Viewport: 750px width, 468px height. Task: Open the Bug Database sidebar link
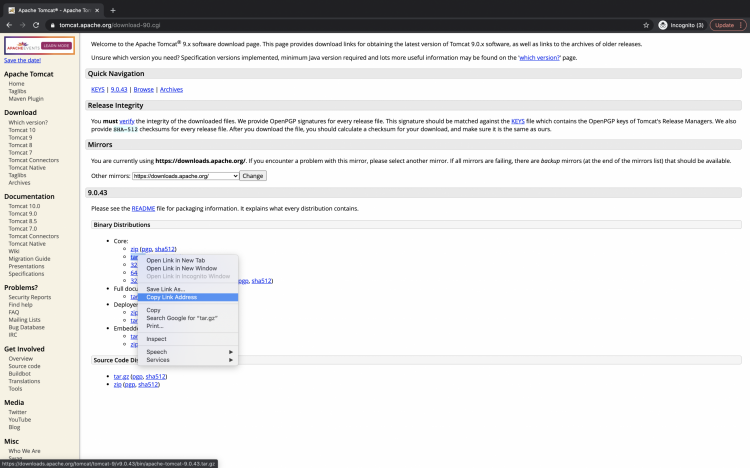(26, 327)
